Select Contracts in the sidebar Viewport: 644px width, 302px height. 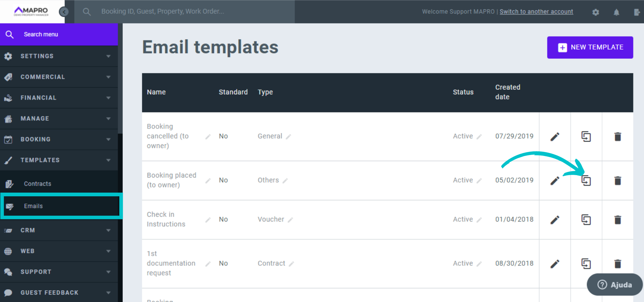tap(37, 184)
